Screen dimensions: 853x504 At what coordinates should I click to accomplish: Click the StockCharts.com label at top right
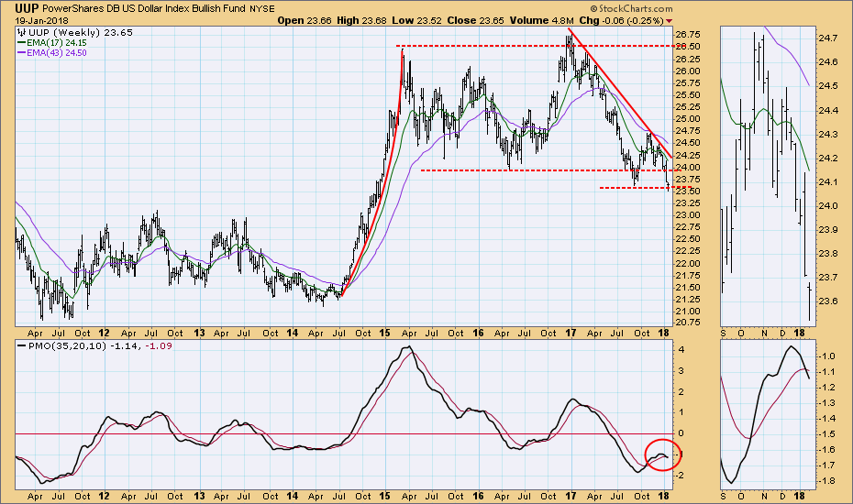click(631, 8)
